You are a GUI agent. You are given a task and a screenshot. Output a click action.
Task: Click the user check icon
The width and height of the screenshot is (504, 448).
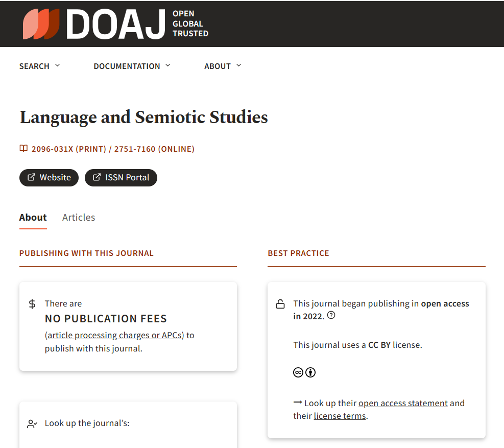pos(32,423)
